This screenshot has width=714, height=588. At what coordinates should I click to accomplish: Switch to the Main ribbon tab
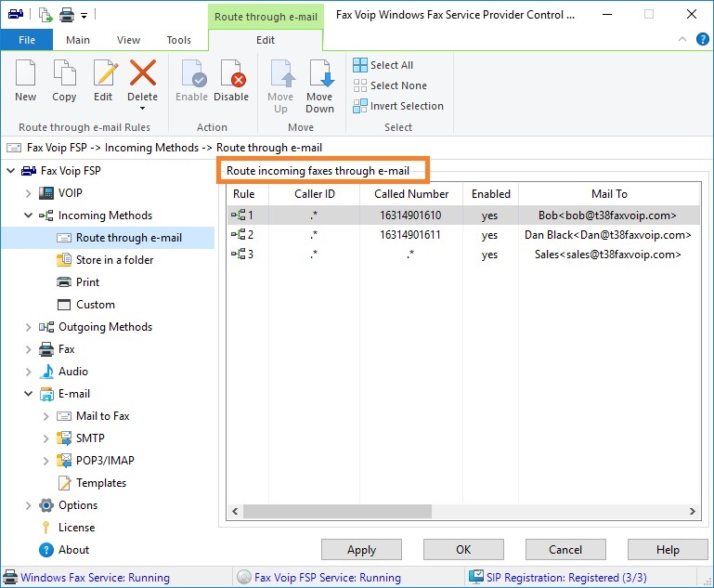pos(78,40)
